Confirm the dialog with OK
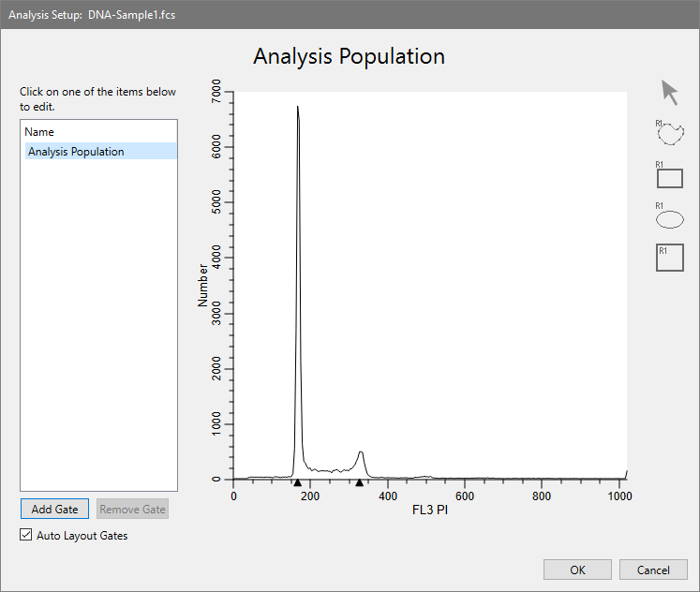The image size is (700, 592). [577, 570]
